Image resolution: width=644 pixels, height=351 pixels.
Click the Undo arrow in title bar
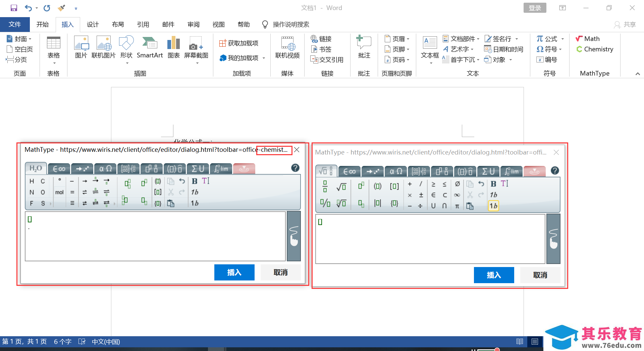[29, 8]
